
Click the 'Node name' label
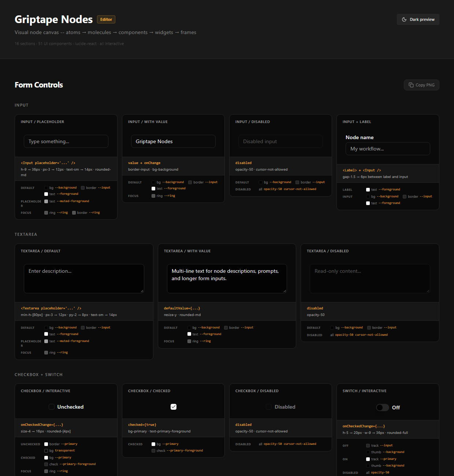click(x=360, y=137)
